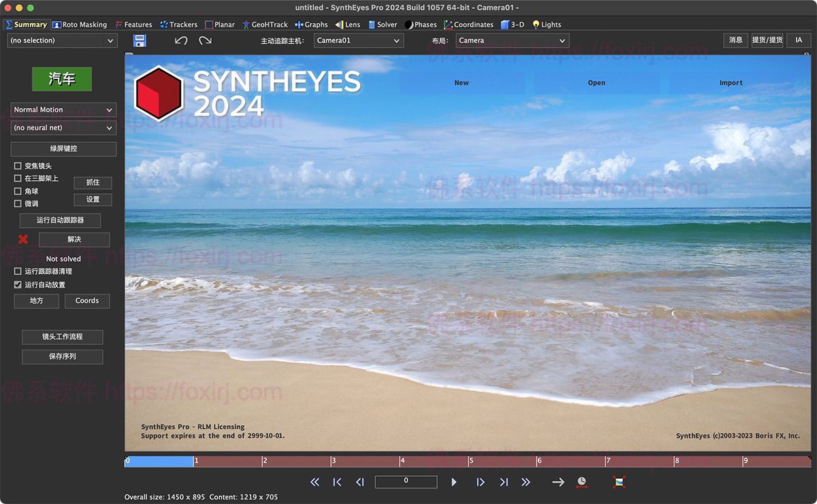Image resolution: width=817 pixels, height=504 pixels.
Task: Click the Undo arrow icon
Action: (180, 41)
